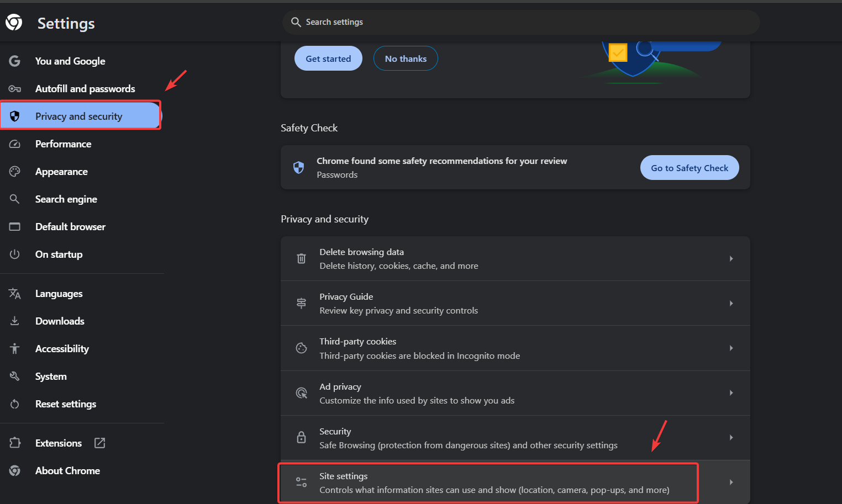Click the cookie icon for Third-party cookies
Viewport: 842px width, 504px height.
(x=301, y=348)
